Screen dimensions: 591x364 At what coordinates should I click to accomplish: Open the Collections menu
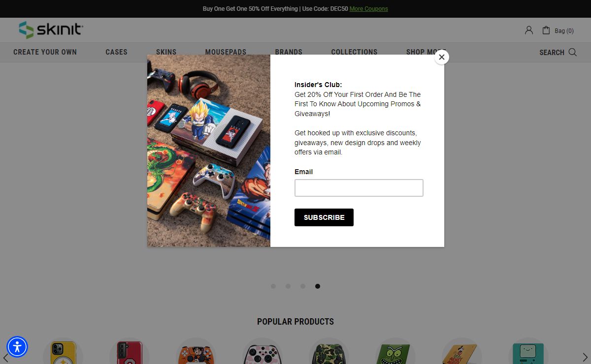(354, 52)
